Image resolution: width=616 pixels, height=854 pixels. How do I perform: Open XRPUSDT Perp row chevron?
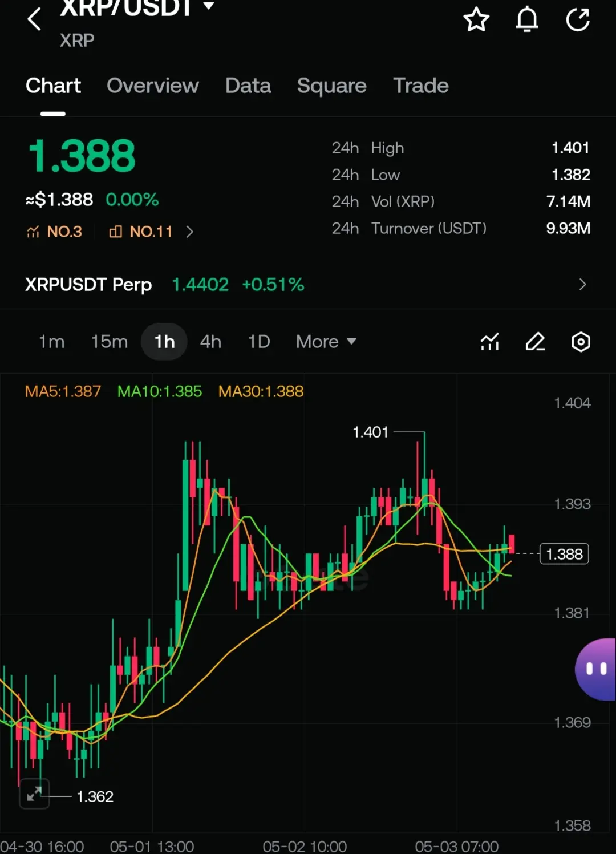pyautogui.click(x=582, y=284)
